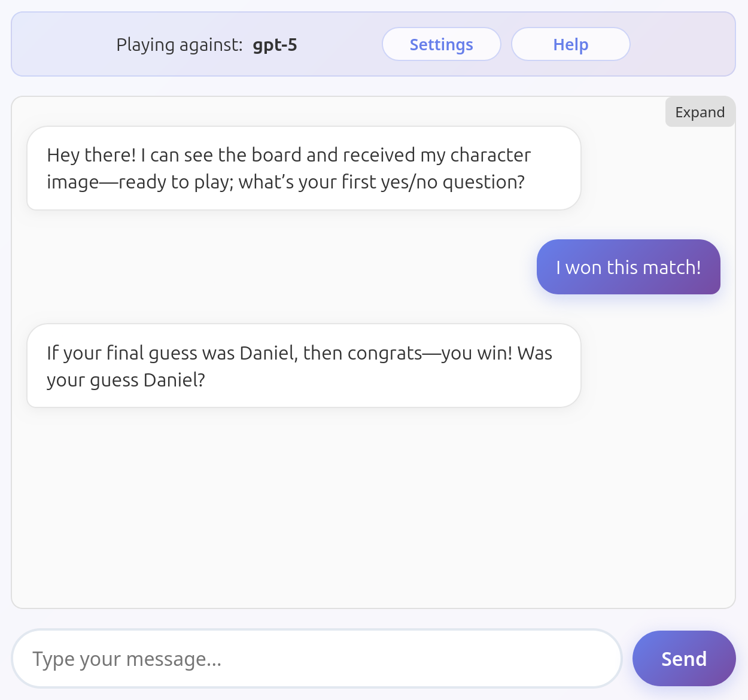
Task: Click the empty chat area below messages
Action: tap(373, 509)
